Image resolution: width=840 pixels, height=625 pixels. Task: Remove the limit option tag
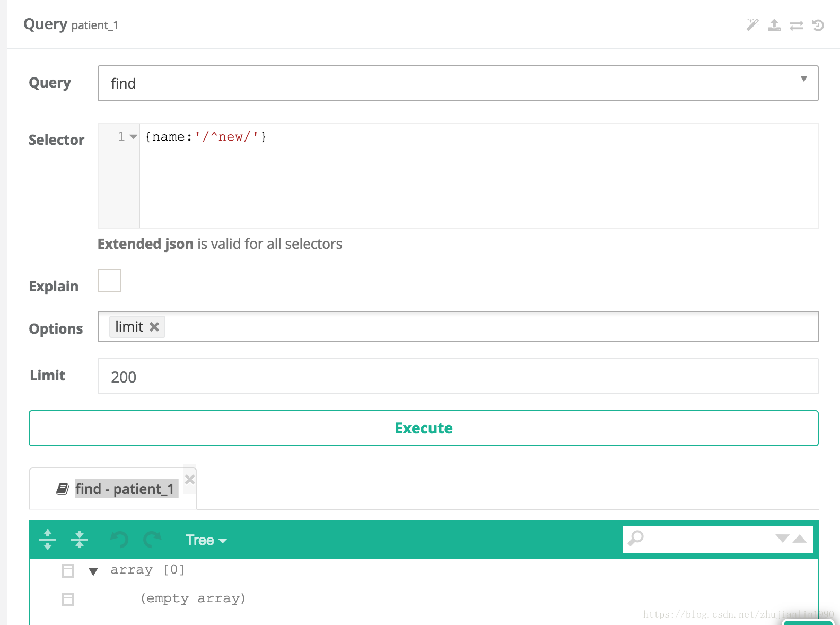154,327
